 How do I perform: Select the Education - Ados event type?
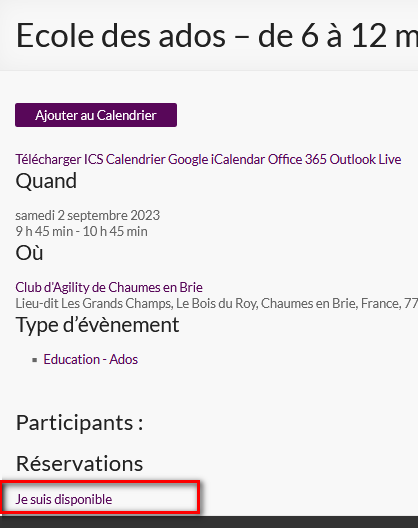(x=91, y=359)
